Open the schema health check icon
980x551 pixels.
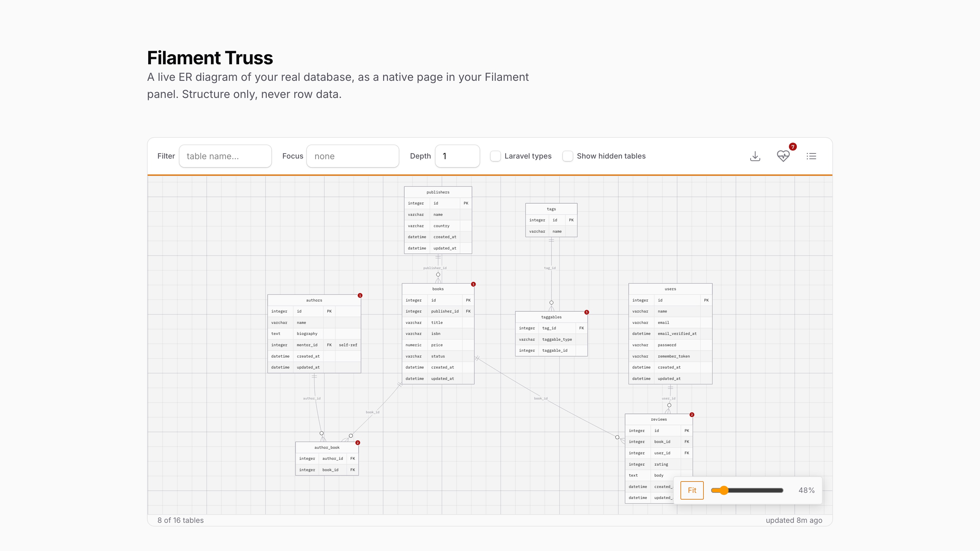tap(783, 156)
